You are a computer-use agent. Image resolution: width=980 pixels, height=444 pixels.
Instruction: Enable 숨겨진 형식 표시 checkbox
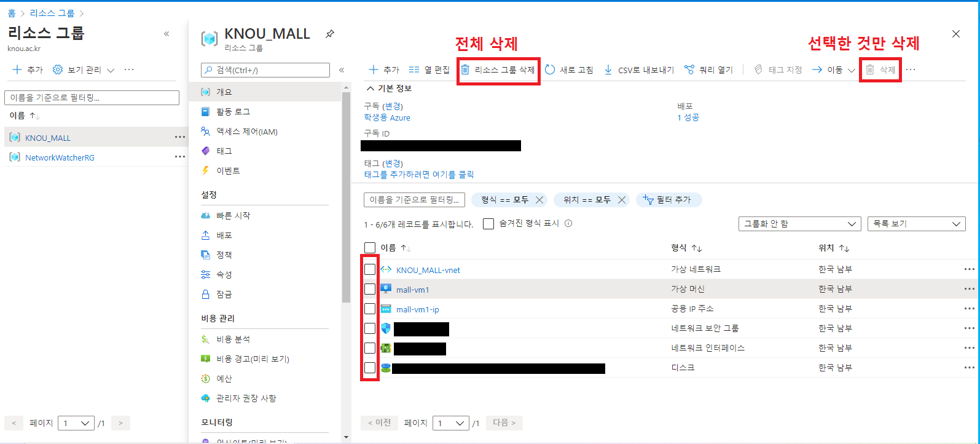click(x=488, y=224)
